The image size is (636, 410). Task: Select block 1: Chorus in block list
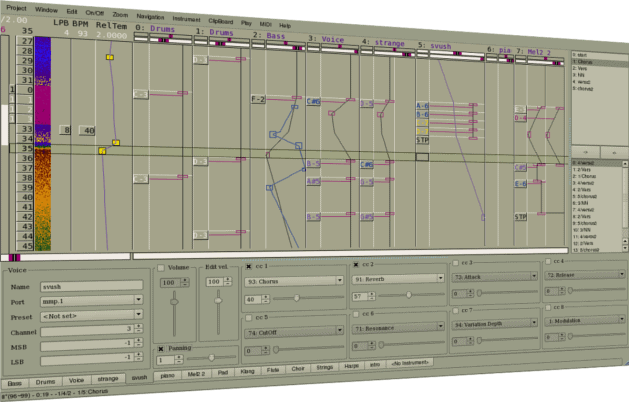(599, 62)
